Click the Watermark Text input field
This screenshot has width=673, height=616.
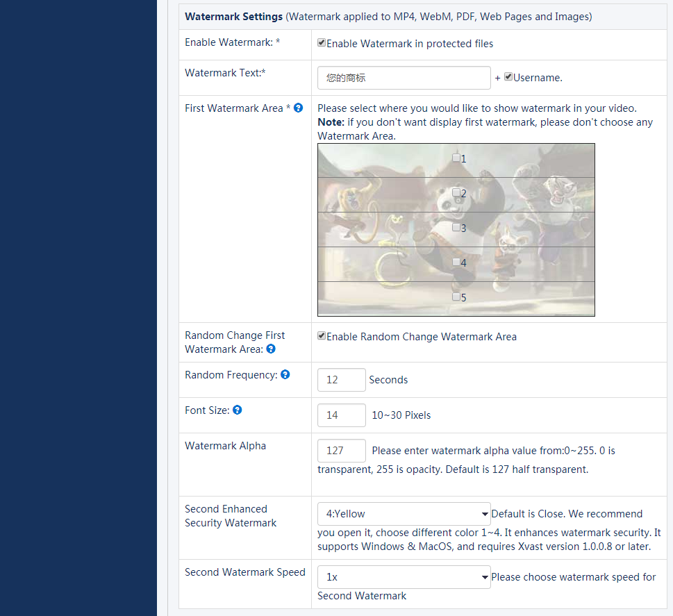click(x=404, y=78)
